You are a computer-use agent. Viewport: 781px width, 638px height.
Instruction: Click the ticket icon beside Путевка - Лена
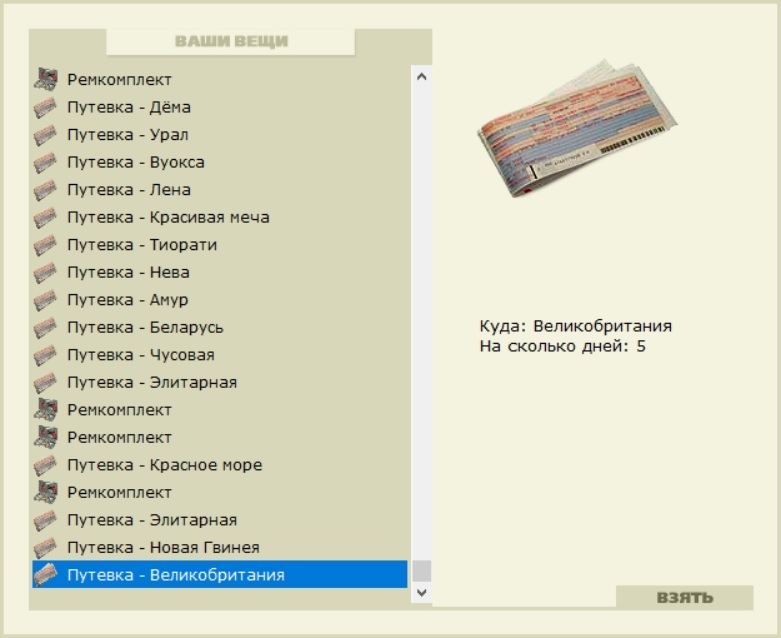[x=45, y=190]
